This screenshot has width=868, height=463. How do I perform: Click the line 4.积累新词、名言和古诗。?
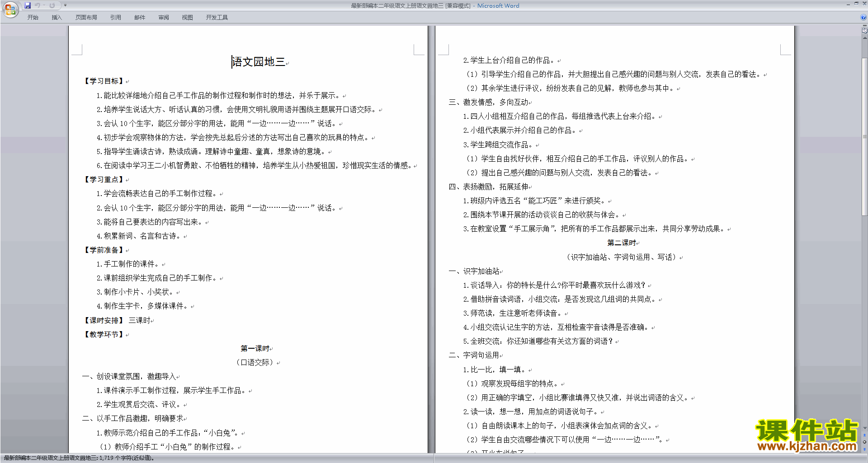click(x=139, y=236)
